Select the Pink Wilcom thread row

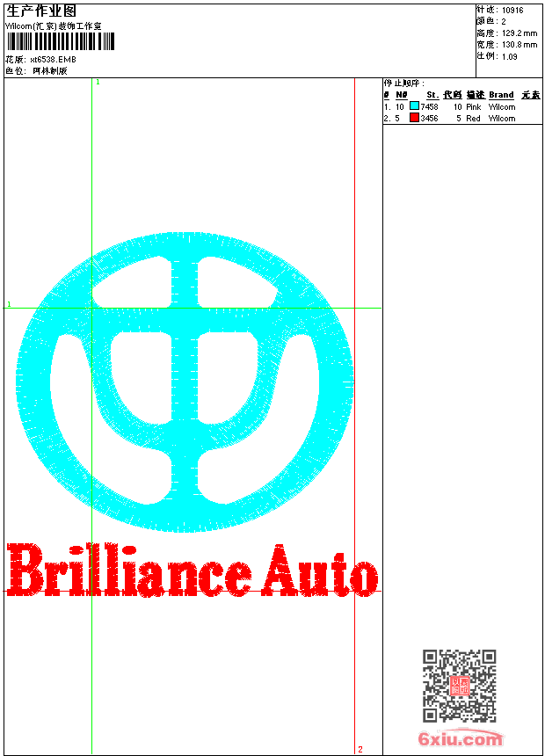click(461, 106)
